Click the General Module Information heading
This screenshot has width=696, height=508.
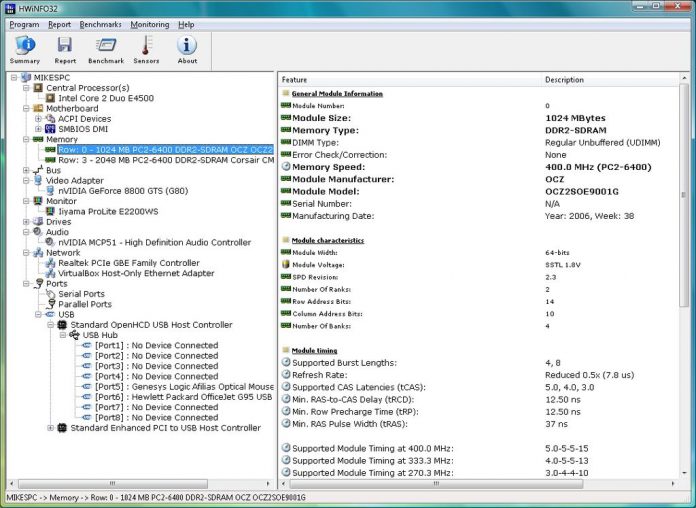point(337,93)
